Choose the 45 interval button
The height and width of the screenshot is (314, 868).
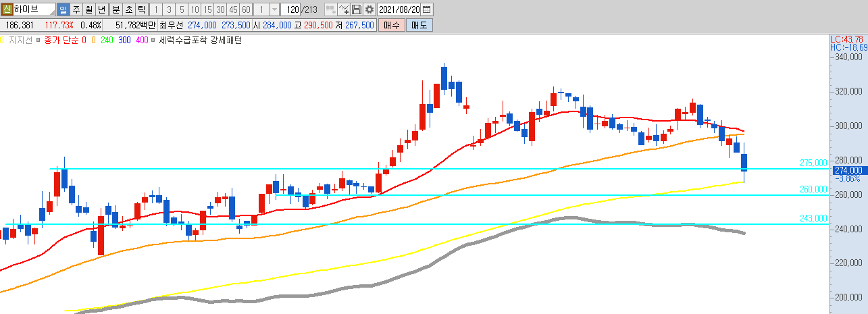tap(233, 9)
